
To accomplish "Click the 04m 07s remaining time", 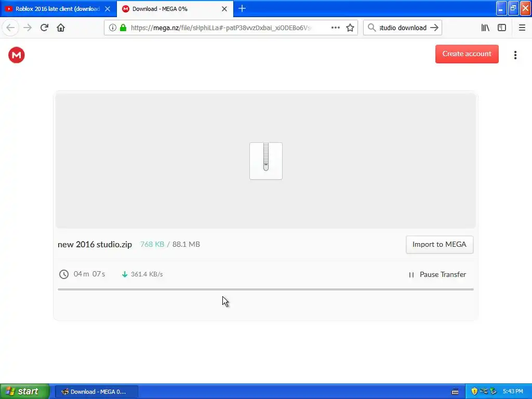I will point(89,274).
